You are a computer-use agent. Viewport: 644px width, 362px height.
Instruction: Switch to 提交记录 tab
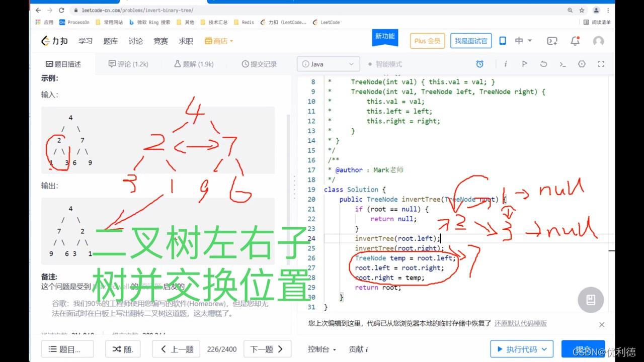pos(259,64)
